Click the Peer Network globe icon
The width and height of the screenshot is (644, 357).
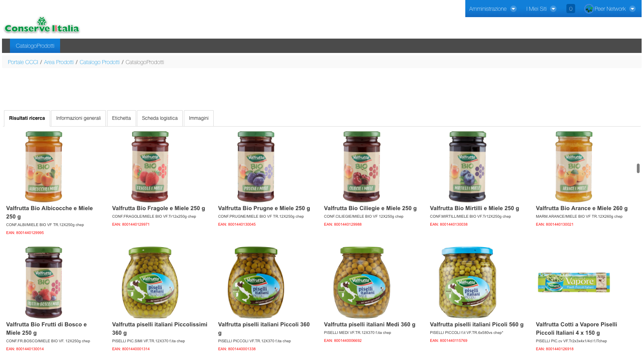coord(589,9)
